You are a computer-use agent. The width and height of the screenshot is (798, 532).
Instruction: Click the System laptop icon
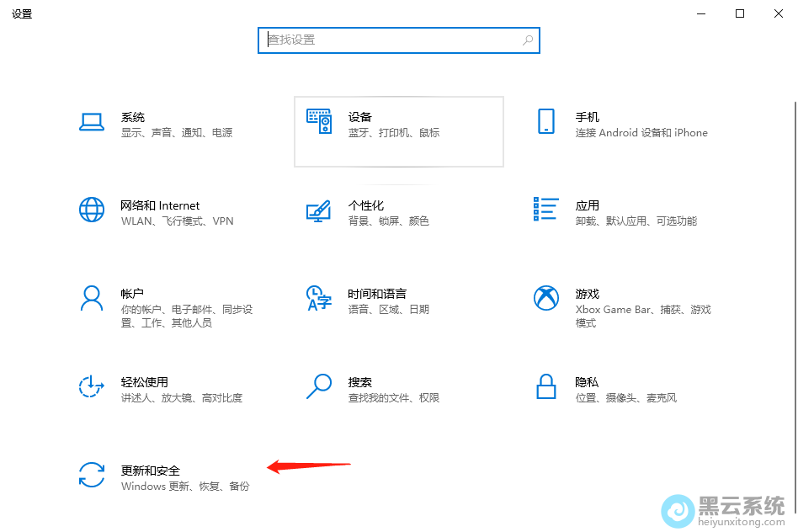[x=91, y=122]
